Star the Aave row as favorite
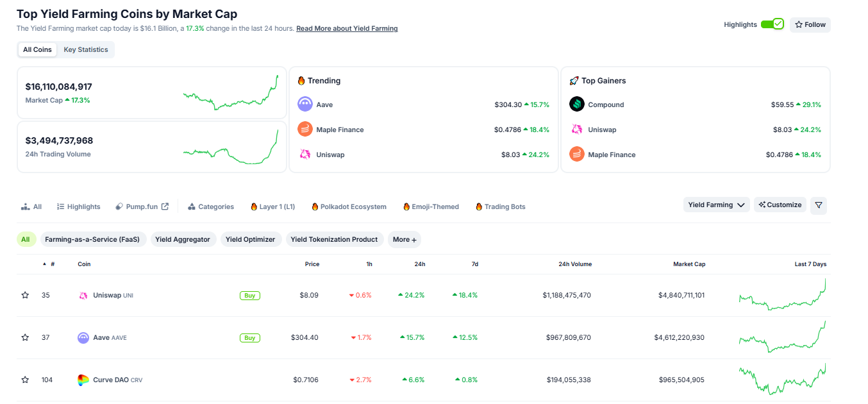This screenshot has height=404, width=868. [x=25, y=337]
